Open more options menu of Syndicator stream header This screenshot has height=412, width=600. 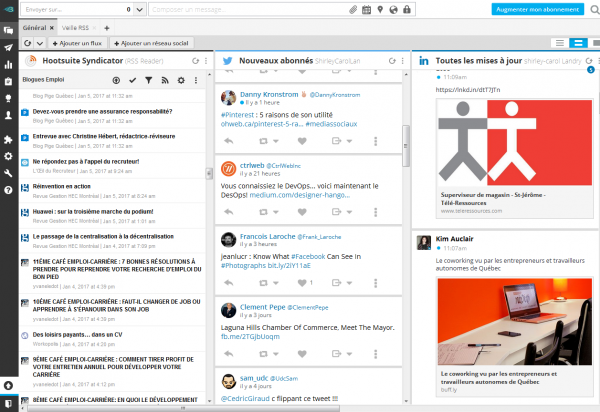(206, 61)
